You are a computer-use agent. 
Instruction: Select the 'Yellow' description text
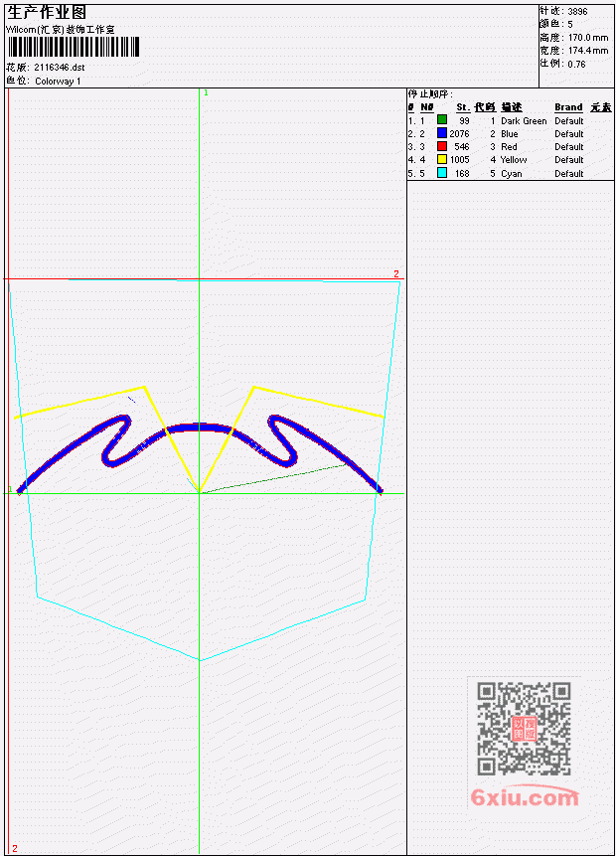coord(514,160)
